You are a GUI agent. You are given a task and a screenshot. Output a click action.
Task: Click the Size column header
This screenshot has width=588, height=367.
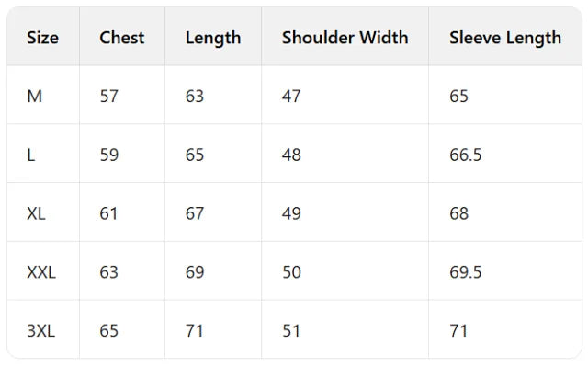point(43,38)
